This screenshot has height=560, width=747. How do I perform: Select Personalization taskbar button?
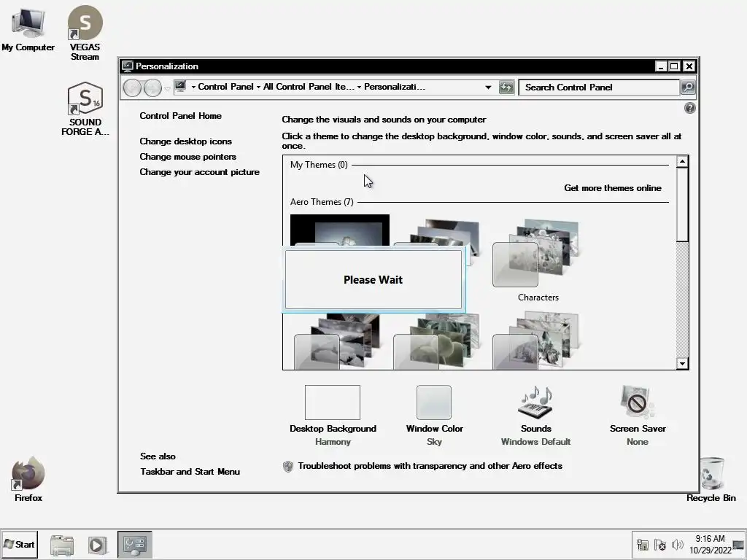coord(135,544)
